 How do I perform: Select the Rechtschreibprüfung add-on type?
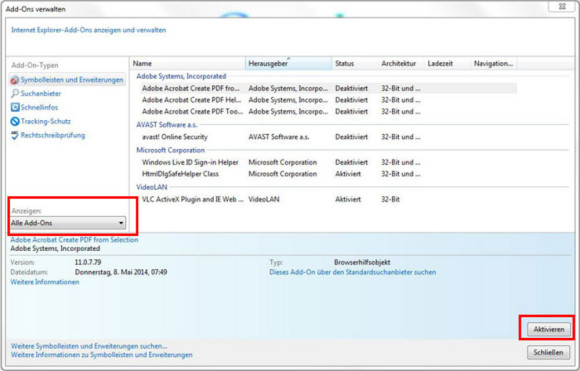53,135
